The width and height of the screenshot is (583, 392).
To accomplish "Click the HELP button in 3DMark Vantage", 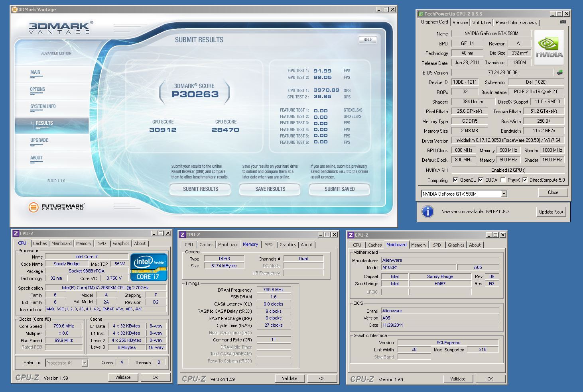I will (368, 39).
